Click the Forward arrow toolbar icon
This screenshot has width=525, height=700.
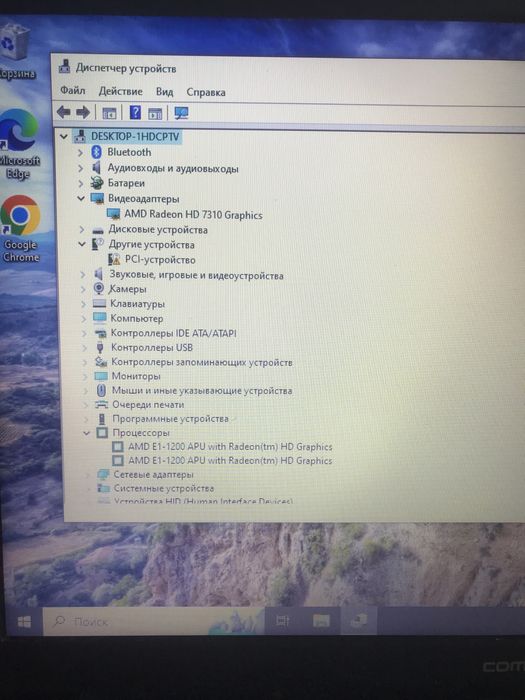coord(83,112)
